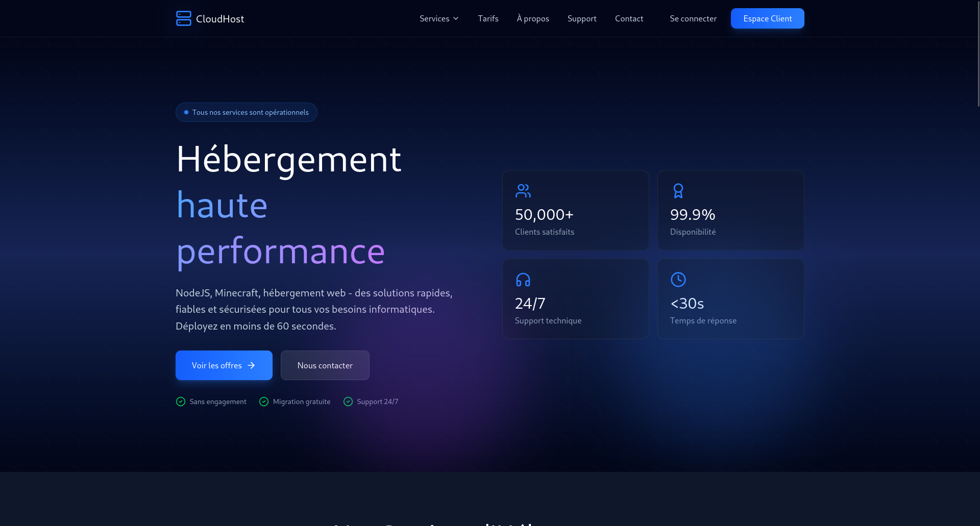Open the Support menu item
The height and width of the screenshot is (526, 980).
click(582, 18)
